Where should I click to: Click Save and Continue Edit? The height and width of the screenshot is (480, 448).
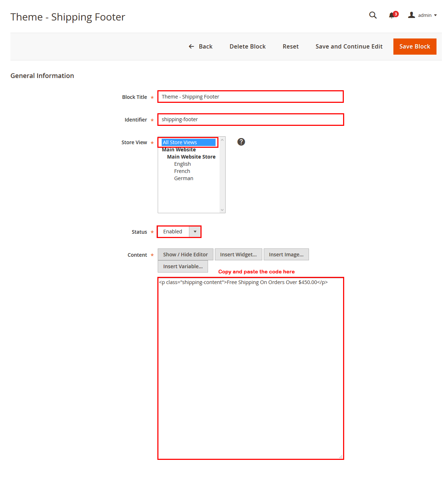point(349,46)
